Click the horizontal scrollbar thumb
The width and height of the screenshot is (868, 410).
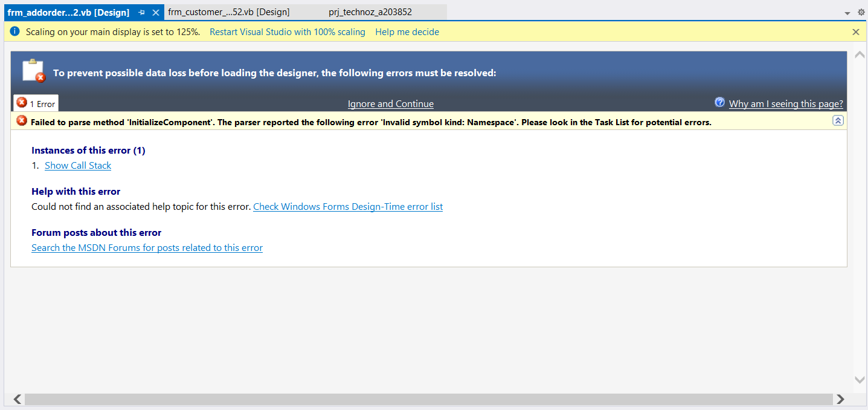pyautogui.click(x=428, y=399)
